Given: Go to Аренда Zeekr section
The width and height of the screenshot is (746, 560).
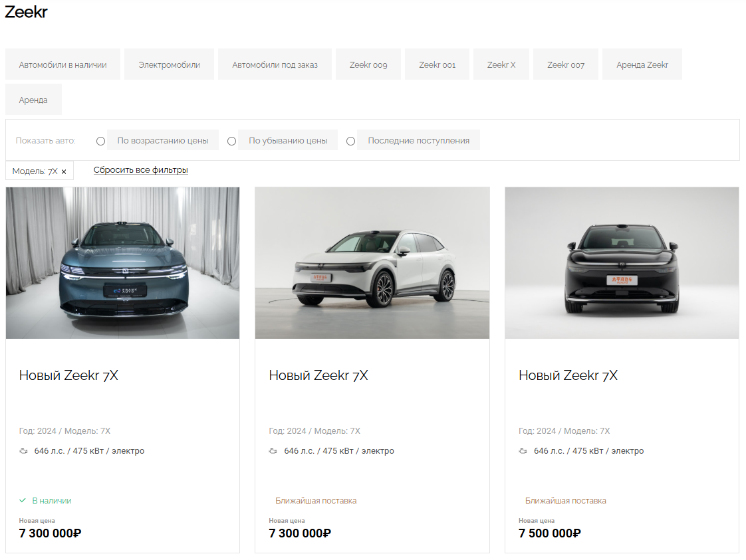Looking at the screenshot, I should (x=642, y=64).
